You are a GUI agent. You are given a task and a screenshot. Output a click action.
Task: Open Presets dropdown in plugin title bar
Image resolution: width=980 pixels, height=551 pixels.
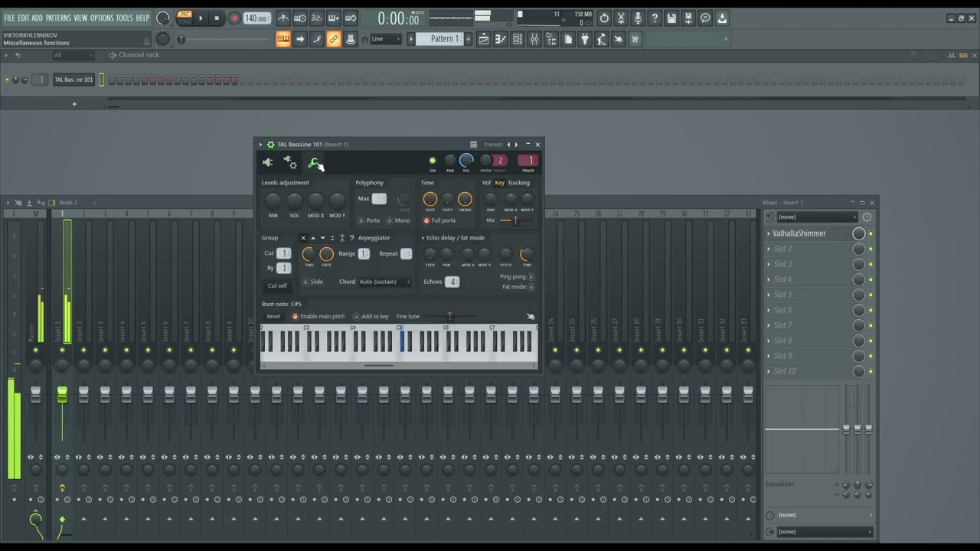(493, 144)
